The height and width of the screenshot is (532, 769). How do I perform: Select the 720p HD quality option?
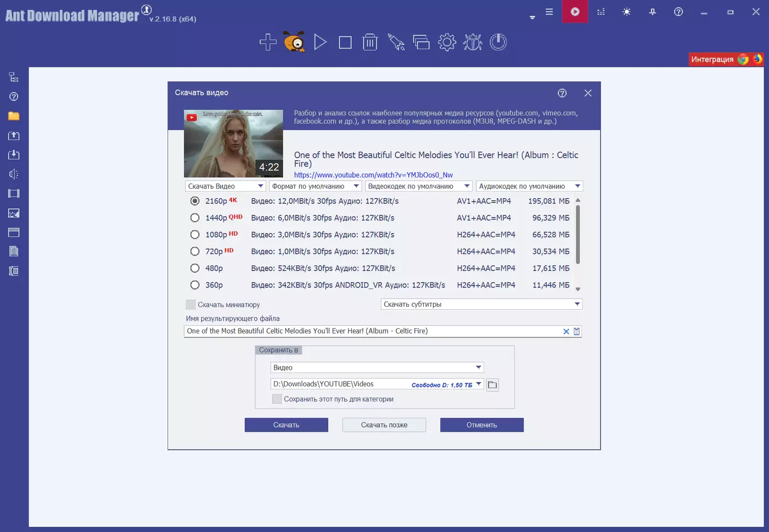(x=195, y=251)
